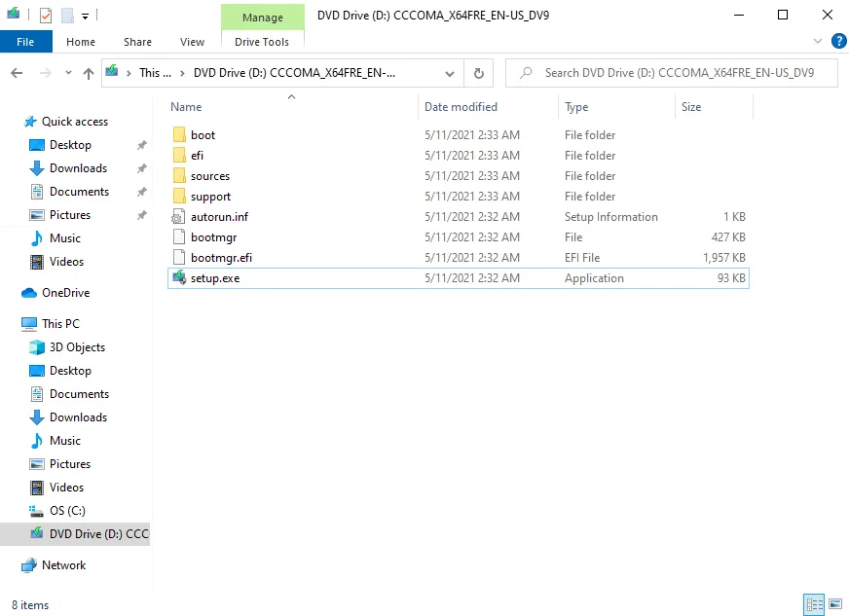Click 'This ...' breadcrumb in address bar
The image size is (849, 616).
pos(155,73)
